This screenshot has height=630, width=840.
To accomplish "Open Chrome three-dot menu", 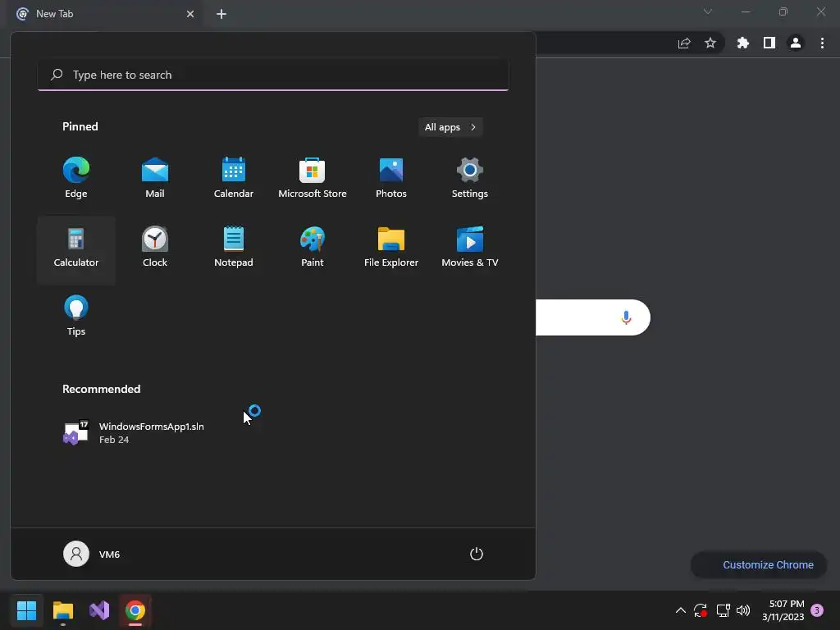I will point(822,43).
